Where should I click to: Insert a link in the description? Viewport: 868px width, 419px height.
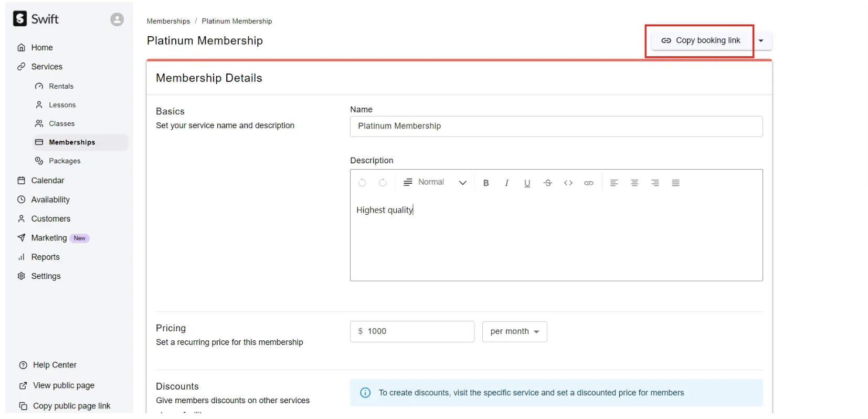pyautogui.click(x=588, y=183)
